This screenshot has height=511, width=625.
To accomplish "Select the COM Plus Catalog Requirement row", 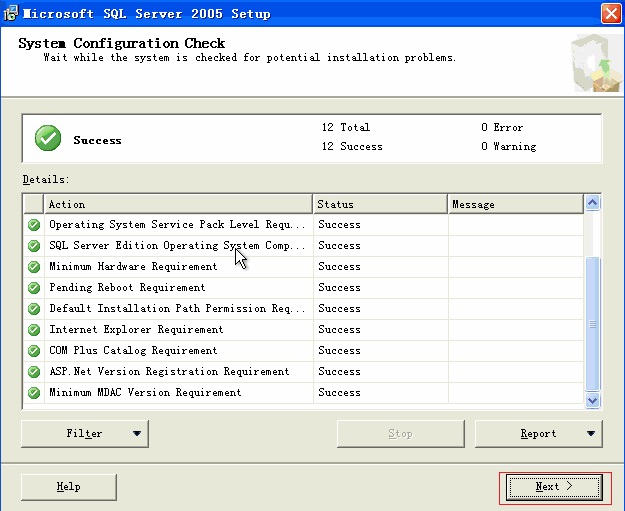I will pos(303,351).
